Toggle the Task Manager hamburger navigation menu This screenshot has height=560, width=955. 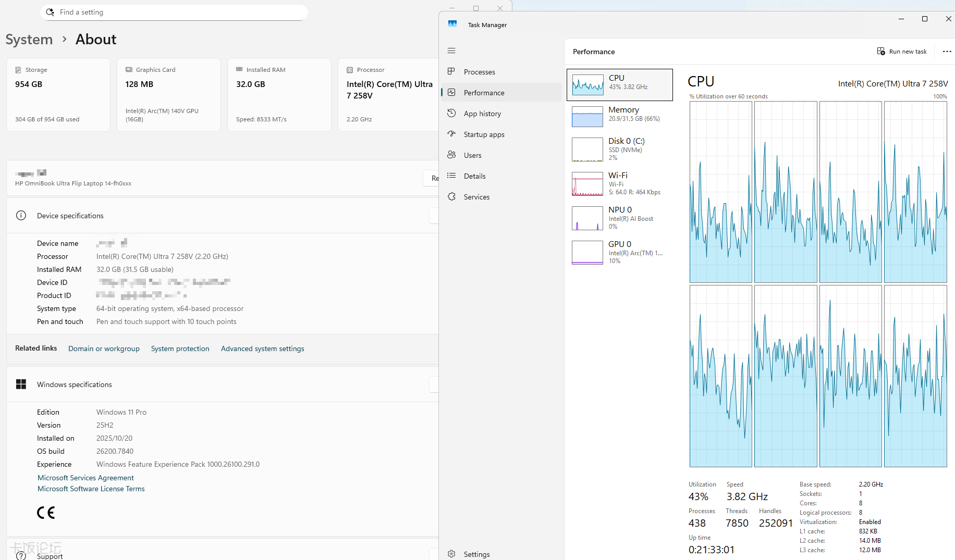[451, 51]
